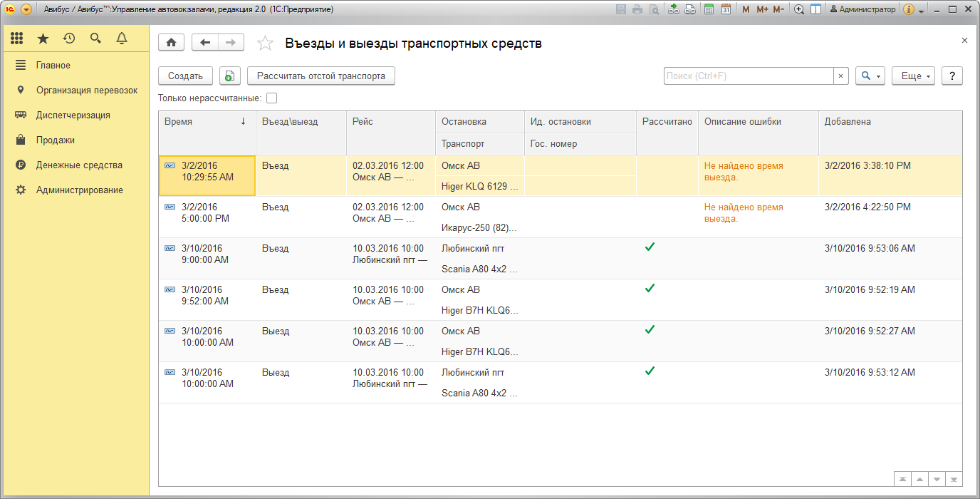
Task: Click 'Рассчитать отстой транспорта' button
Action: (x=320, y=76)
